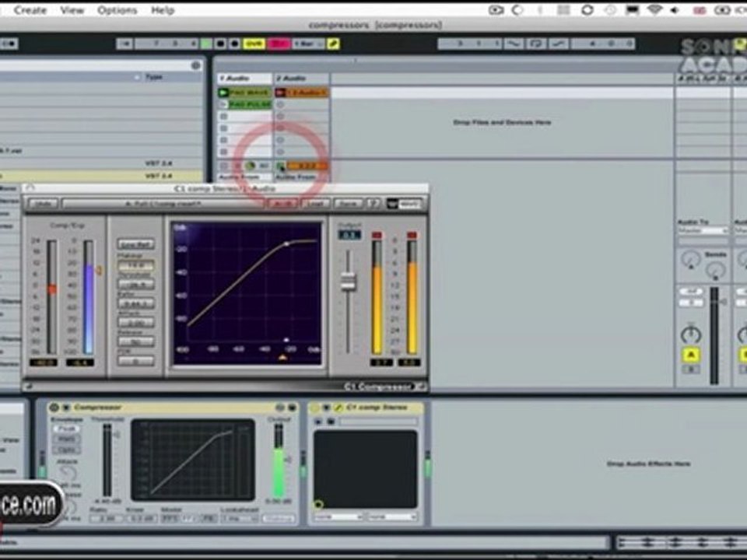Click the Compressor device save preset icon
Viewport: 747px width, 560px height.
[x=292, y=408]
